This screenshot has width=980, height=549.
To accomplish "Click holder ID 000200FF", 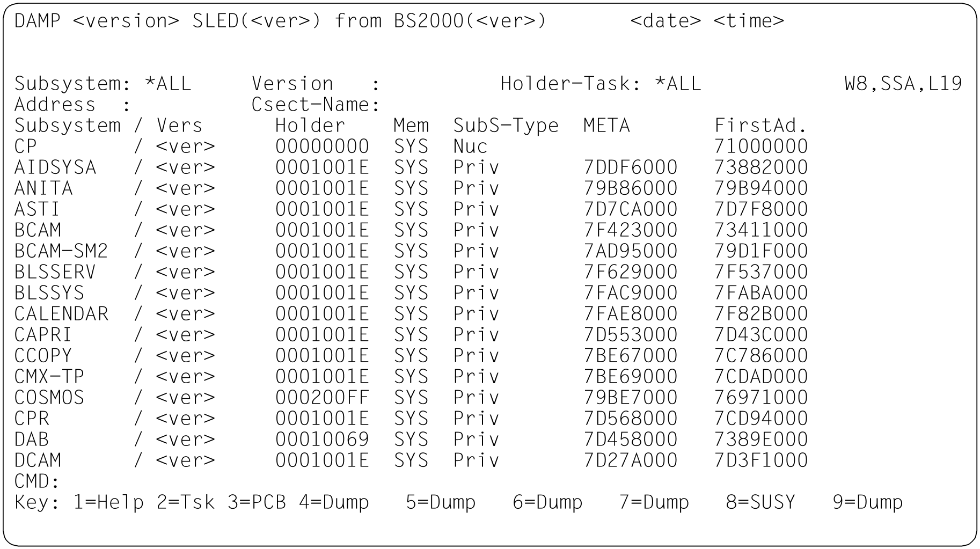I will click(x=322, y=398).
